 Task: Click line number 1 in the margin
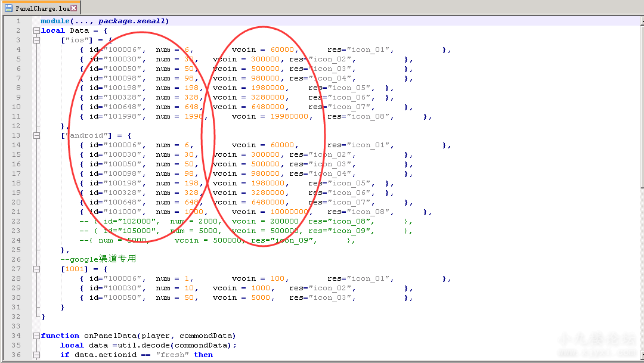(18, 21)
